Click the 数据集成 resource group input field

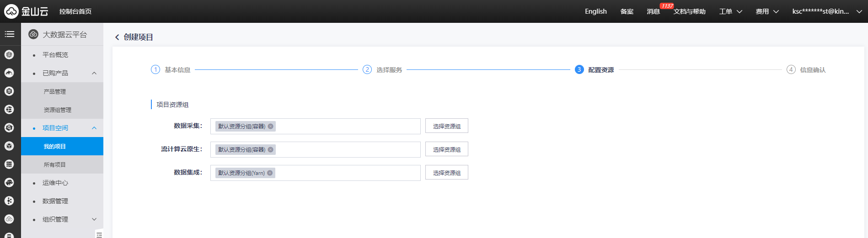tap(316, 173)
